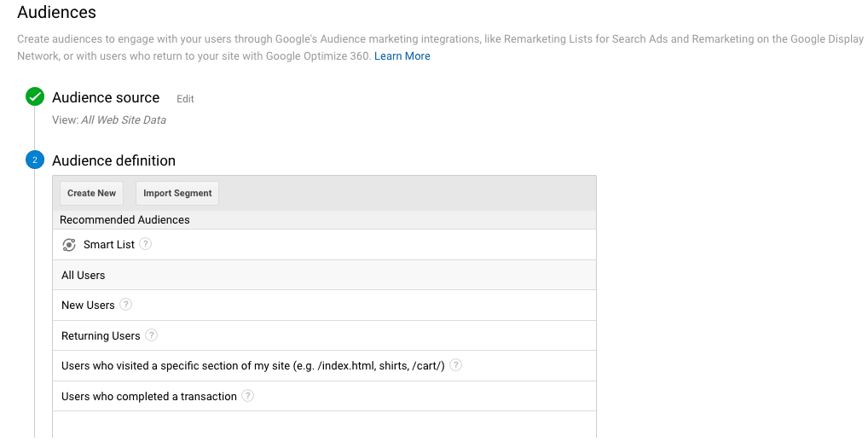868x448 pixels.
Task: Click help icon beside Returning Users
Action: tap(152, 335)
